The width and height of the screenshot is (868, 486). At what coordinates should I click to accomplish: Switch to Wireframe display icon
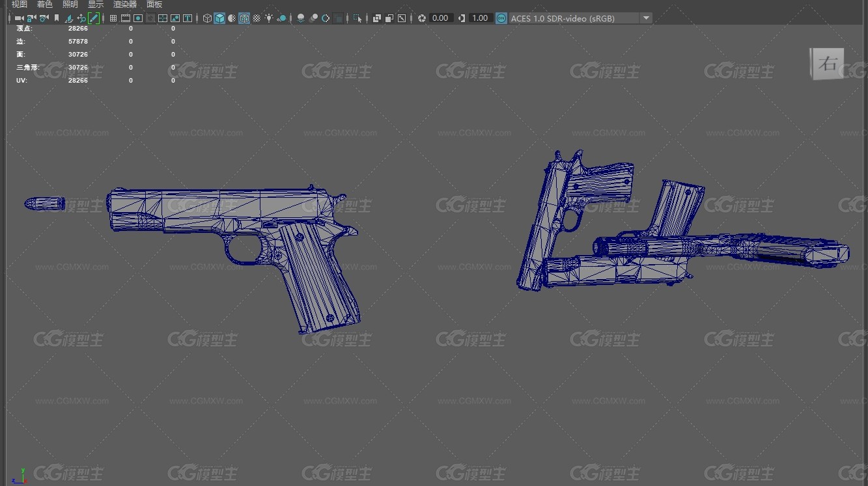[207, 18]
